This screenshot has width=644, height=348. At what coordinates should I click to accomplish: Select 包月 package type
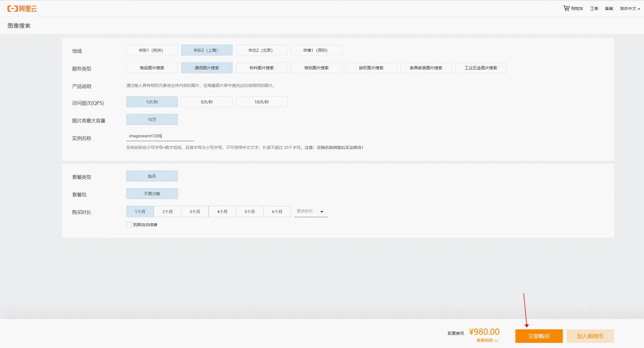click(x=152, y=176)
